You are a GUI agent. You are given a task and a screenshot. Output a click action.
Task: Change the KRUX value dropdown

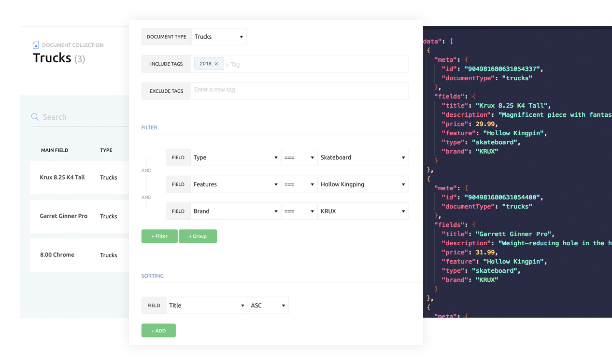(362, 211)
